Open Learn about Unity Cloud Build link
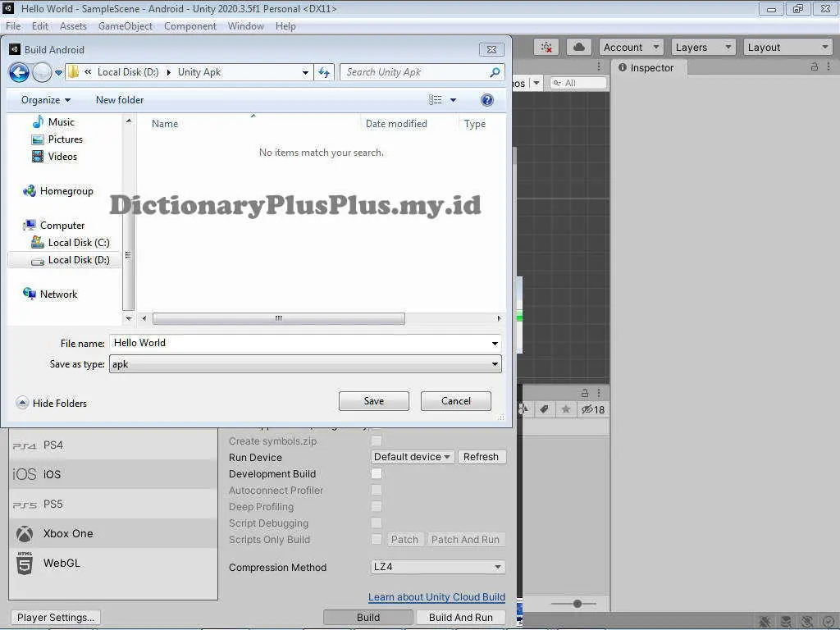The height and width of the screenshot is (630, 840). [x=436, y=597]
